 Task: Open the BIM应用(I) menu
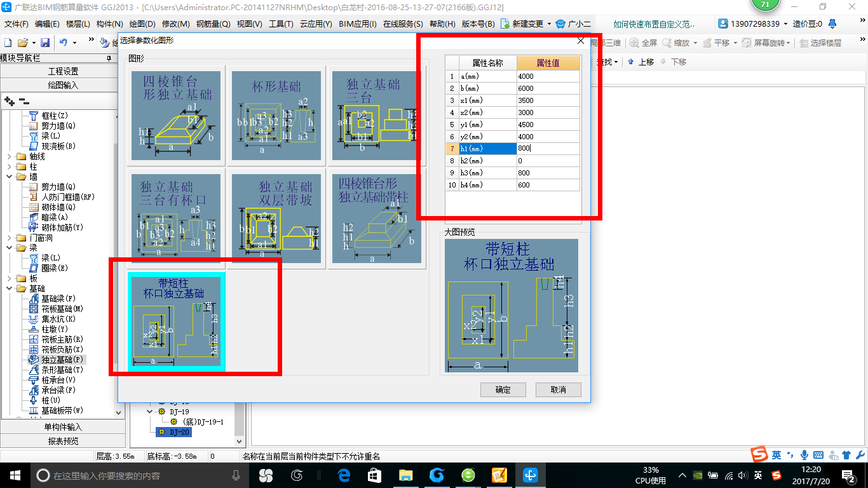click(358, 24)
